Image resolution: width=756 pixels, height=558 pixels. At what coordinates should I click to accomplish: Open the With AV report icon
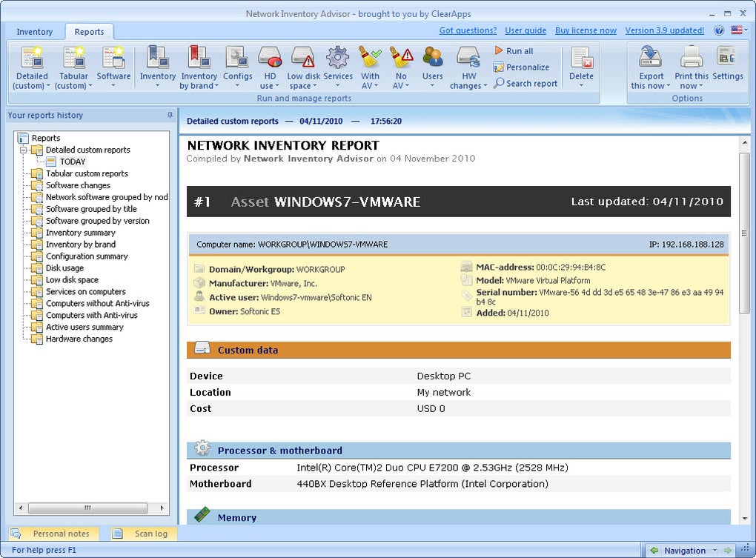[x=370, y=57]
